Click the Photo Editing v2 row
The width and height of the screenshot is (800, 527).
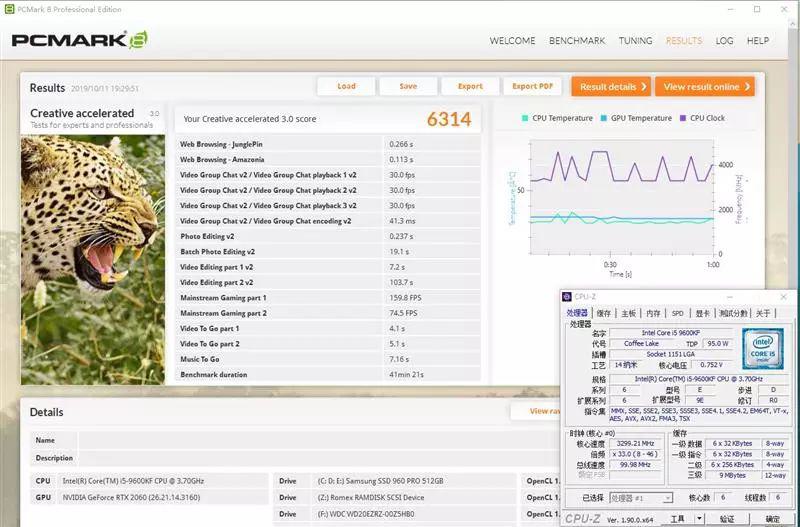pos(328,236)
